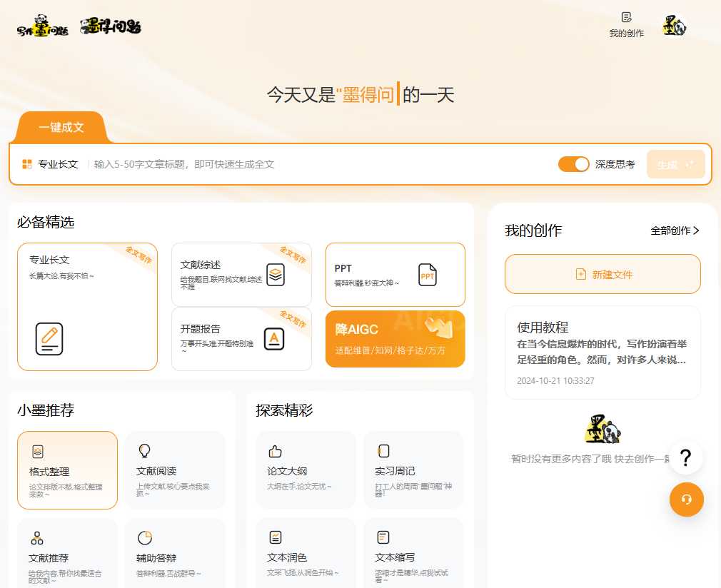Open 我的创作 from the top navigation
This screenshot has height=588, width=721.
pos(625,32)
